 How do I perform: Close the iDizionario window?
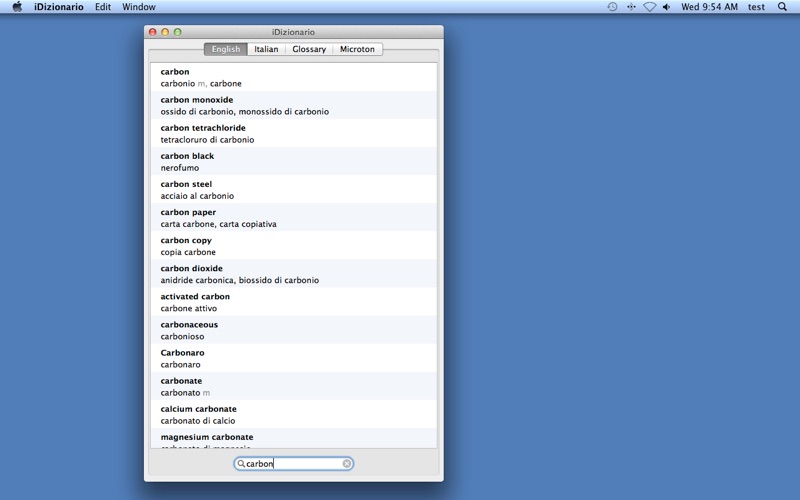click(x=153, y=32)
